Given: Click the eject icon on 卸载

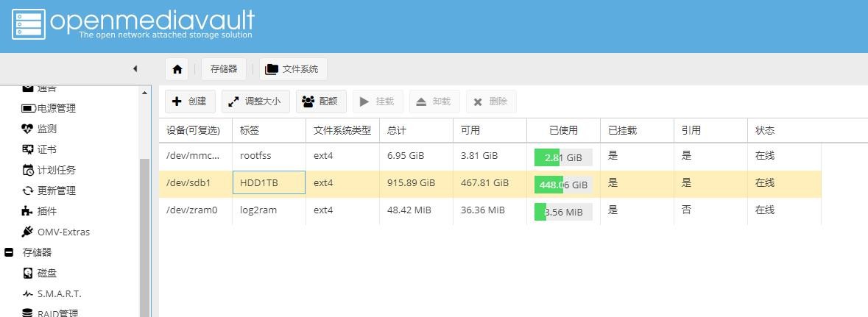Looking at the screenshot, I should coord(421,101).
